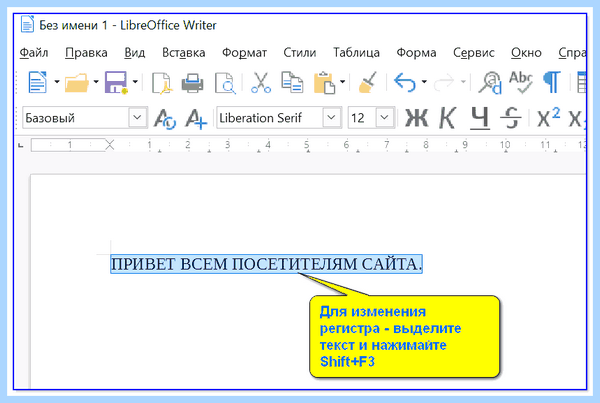
Task: Export the document as PDF
Action: point(161,83)
